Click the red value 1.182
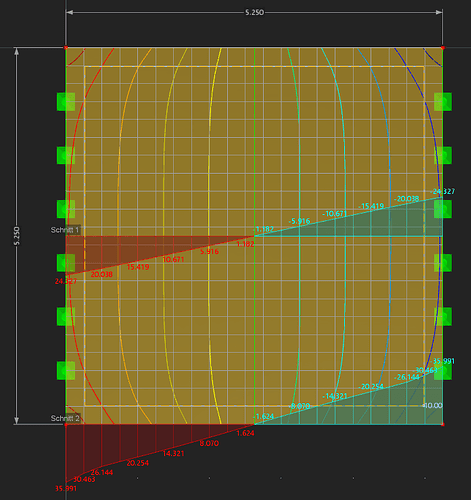This screenshot has width=471, height=500. coord(245,244)
